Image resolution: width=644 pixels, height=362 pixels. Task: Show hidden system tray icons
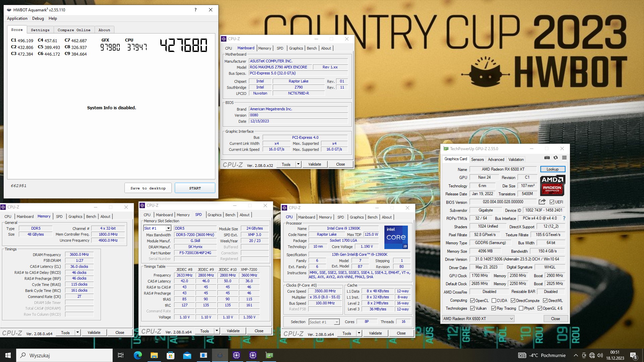pyautogui.click(x=576, y=355)
